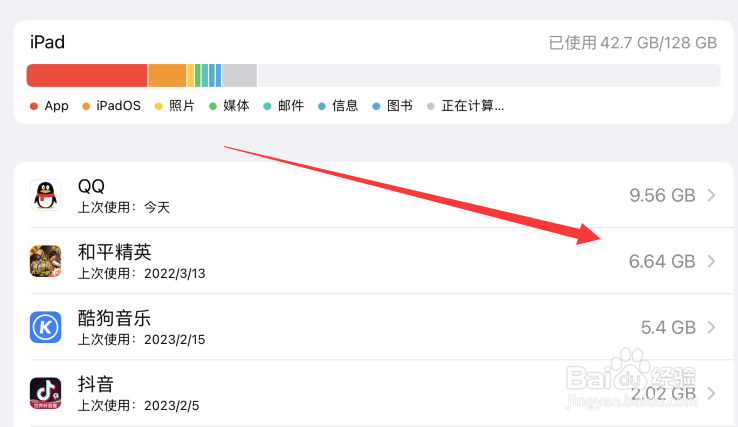Click the 媒体 legend label
The image size is (738, 427).
tap(236, 106)
